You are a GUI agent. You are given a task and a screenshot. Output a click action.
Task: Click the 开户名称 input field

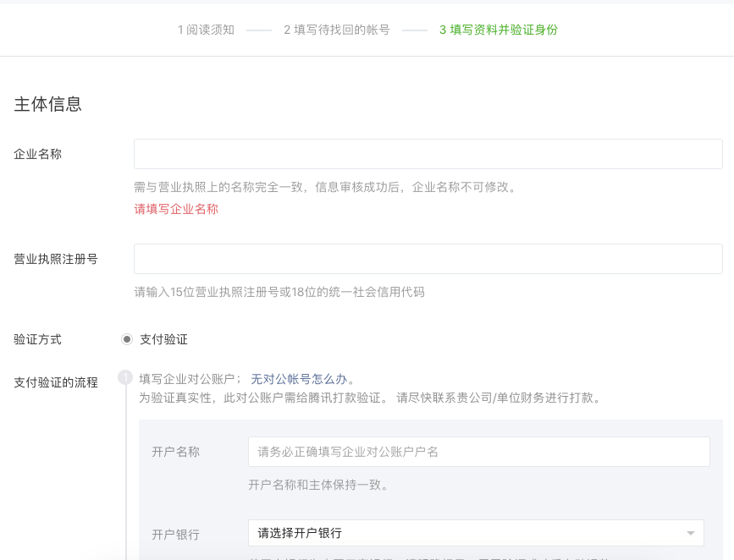[x=479, y=452]
